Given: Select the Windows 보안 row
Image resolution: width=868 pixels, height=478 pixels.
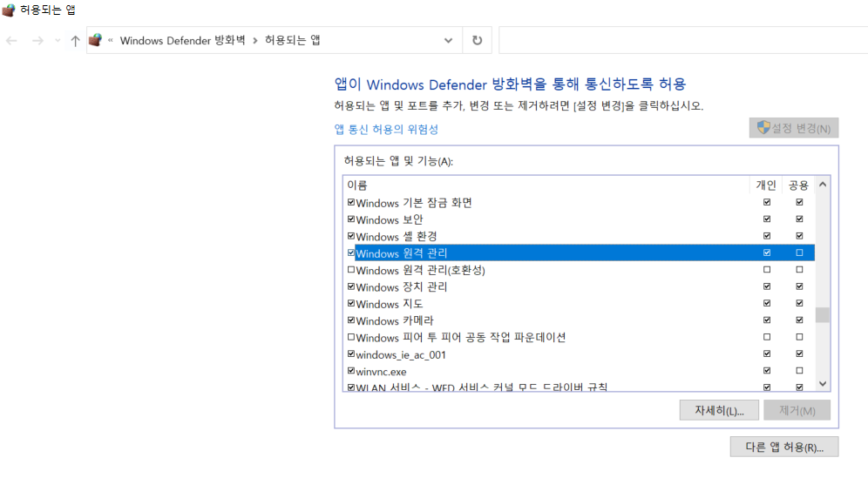Looking at the screenshot, I should [x=579, y=219].
